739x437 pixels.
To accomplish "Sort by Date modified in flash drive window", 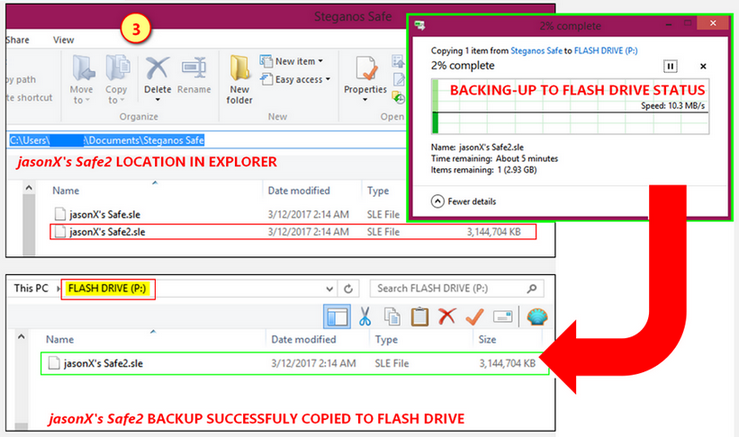I will (x=304, y=339).
